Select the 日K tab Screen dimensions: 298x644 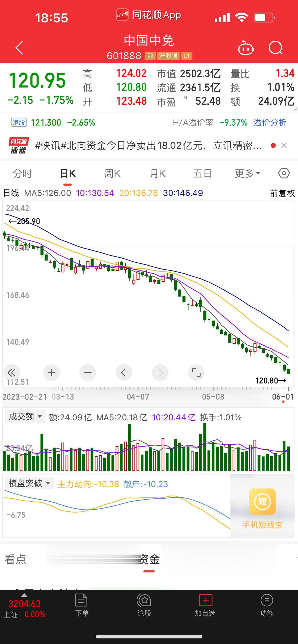click(x=68, y=174)
